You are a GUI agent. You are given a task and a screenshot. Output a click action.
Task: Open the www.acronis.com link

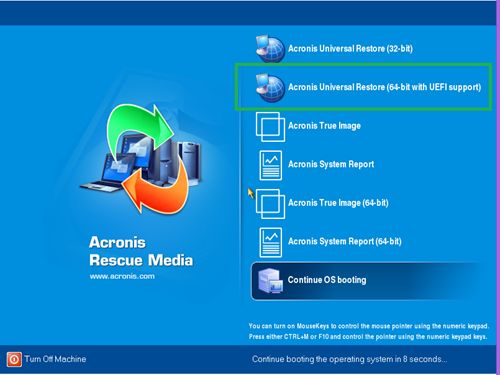tap(122, 276)
